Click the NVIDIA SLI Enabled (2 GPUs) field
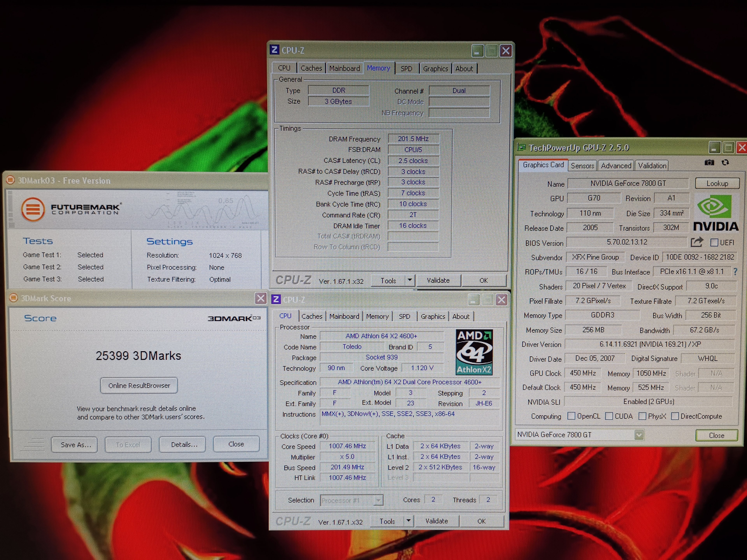Viewport: 747px width, 560px height. (x=648, y=402)
